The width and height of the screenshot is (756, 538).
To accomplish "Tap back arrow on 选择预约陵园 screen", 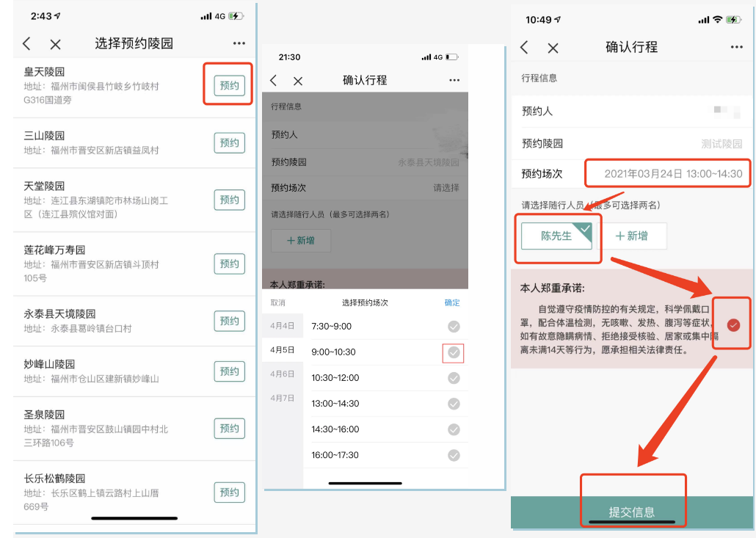I will pyautogui.click(x=27, y=44).
